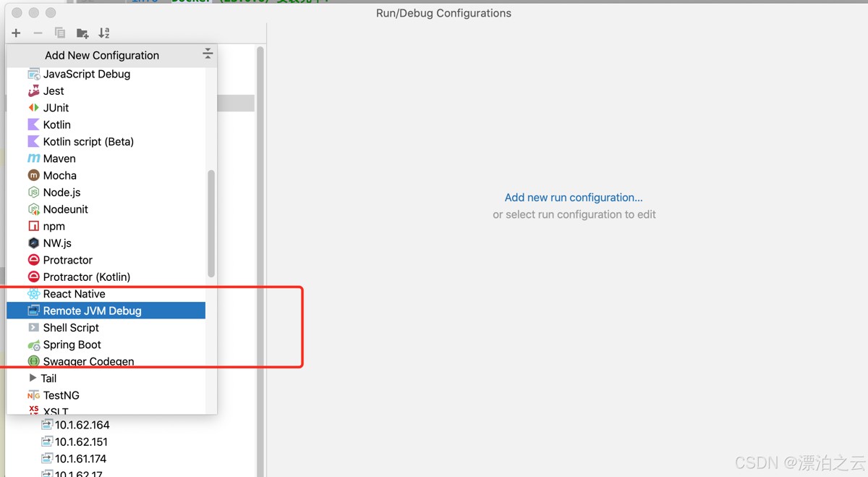This screenshot has width=868, height=477.
Task: Click the Add new run configuration link
Action: [x=574, y=198]
